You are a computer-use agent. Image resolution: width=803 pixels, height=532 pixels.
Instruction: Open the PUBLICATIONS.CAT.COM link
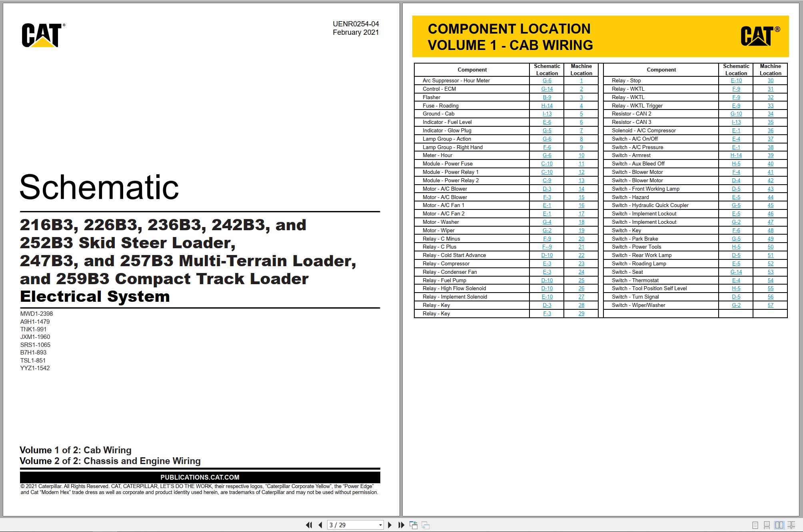pyautogui.click(x=200, y=477)
